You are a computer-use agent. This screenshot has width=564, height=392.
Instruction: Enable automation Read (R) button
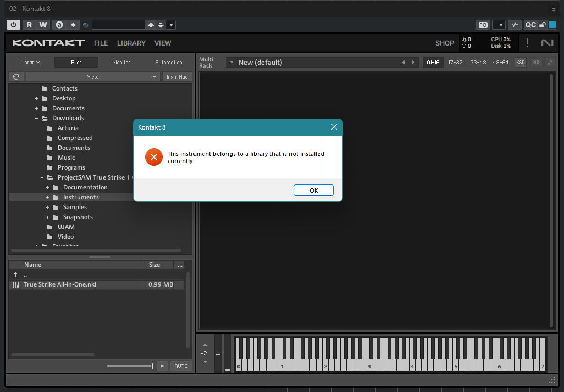(29, 25)
